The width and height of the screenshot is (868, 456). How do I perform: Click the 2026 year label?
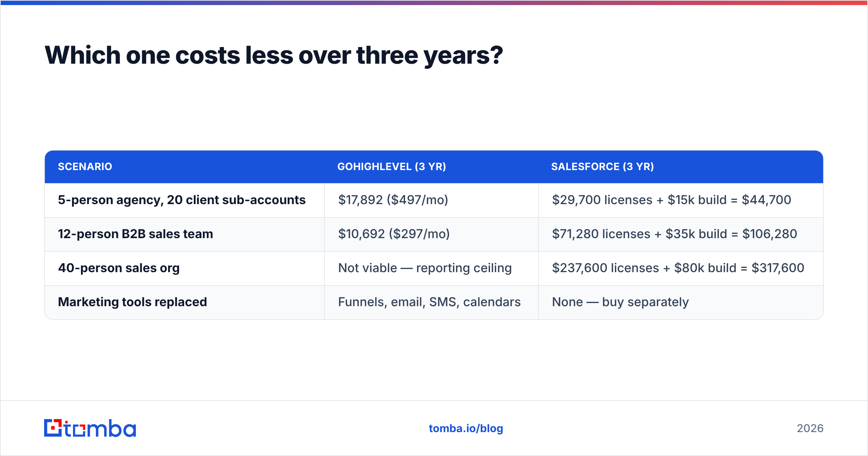click(810, 428)
